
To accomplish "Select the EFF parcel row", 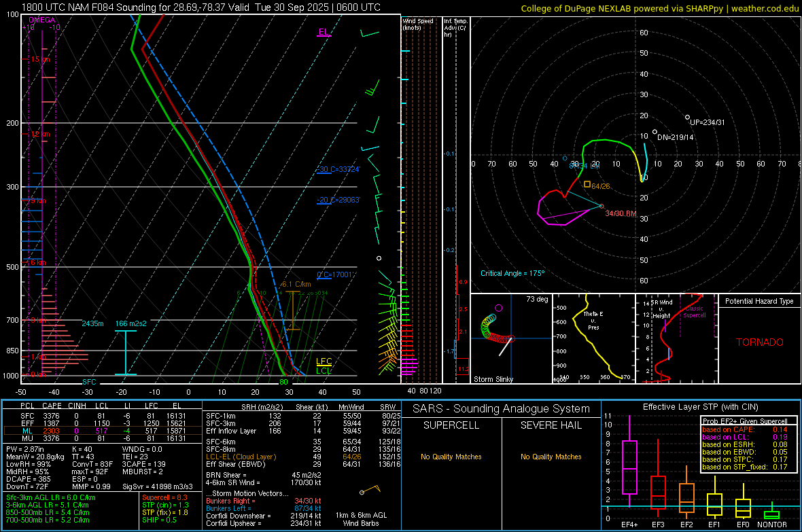I will tap(103, 423).
